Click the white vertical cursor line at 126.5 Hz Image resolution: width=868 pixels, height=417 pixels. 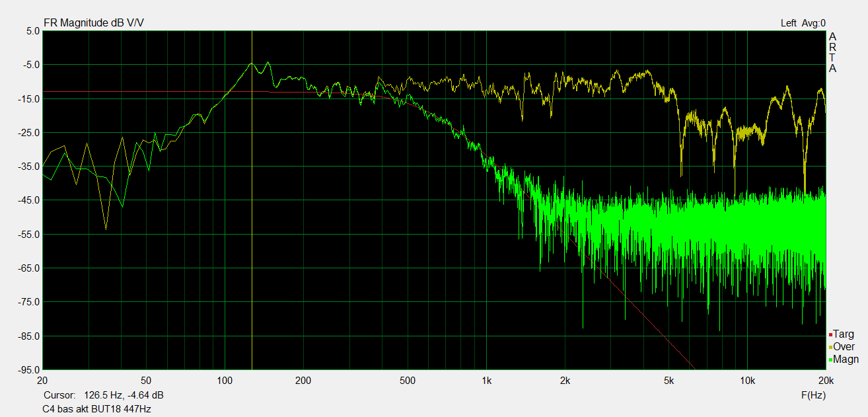pos(252,200)
